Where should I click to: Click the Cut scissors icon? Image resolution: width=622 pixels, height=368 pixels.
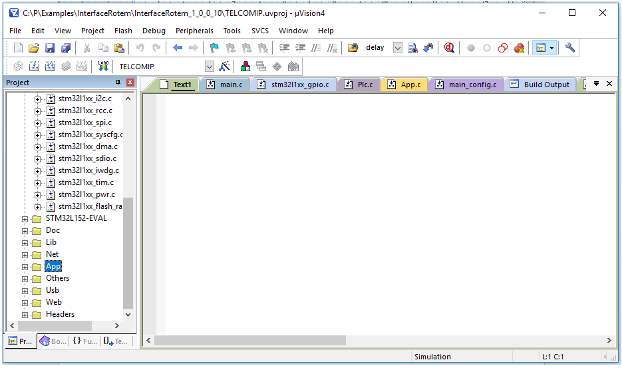87,48
